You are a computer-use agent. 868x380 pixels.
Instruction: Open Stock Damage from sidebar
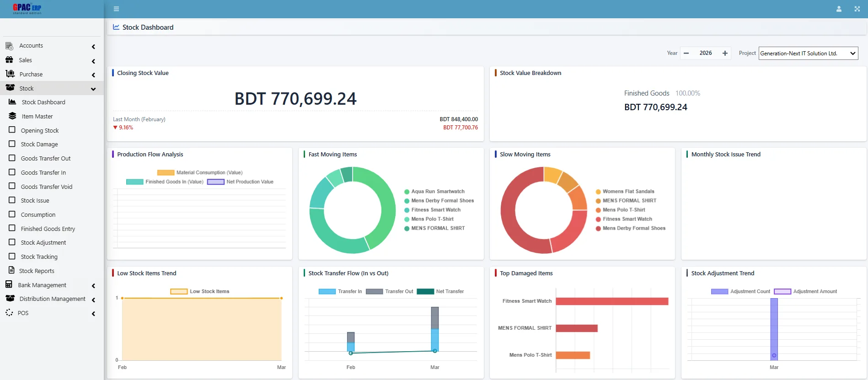39,145
